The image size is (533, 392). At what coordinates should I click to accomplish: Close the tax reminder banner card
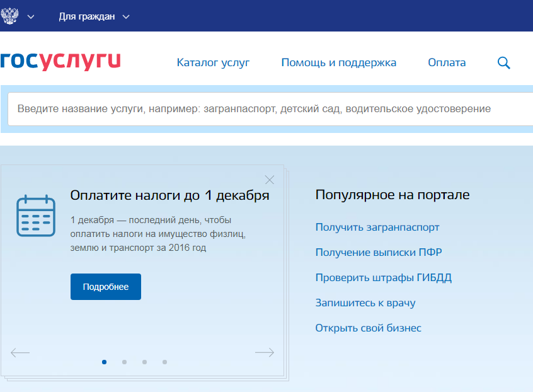[x=270, y=180]
